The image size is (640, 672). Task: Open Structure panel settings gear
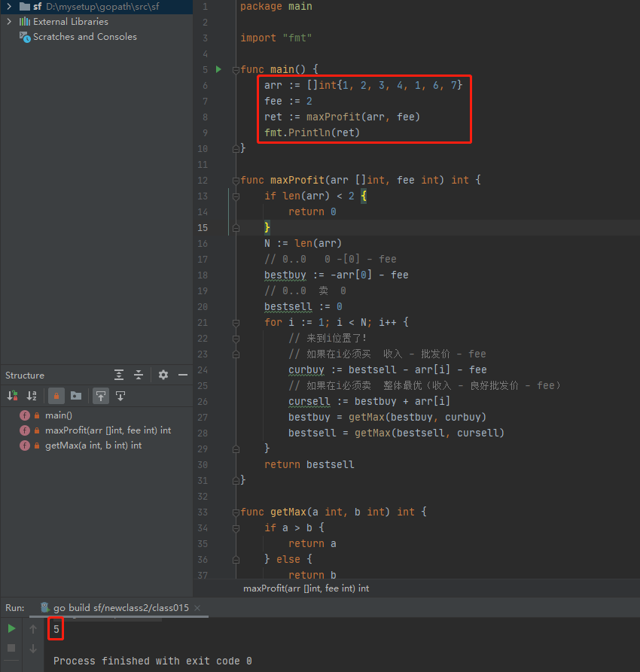coord(163,375)
